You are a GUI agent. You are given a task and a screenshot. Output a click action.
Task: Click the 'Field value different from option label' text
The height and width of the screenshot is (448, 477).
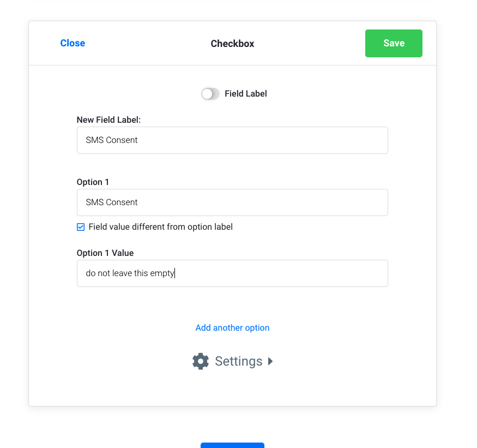click(160, 227)
